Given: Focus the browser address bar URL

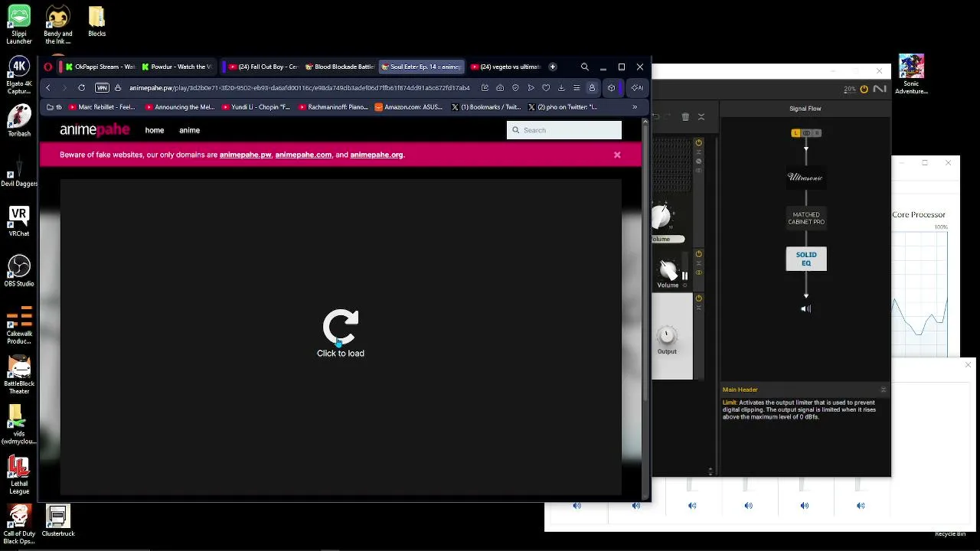Looking at the screenshot, I should [x=299, y=88].
